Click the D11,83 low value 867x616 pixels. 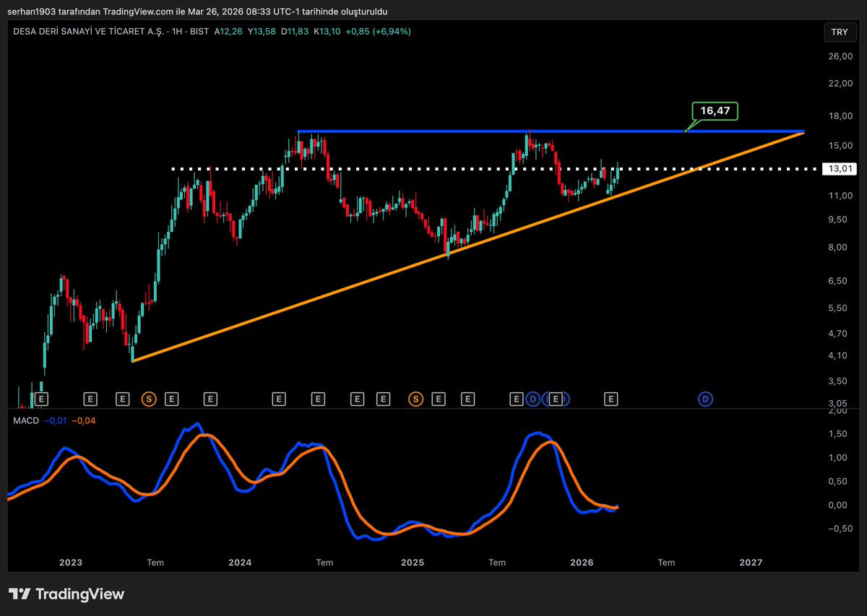295,32
